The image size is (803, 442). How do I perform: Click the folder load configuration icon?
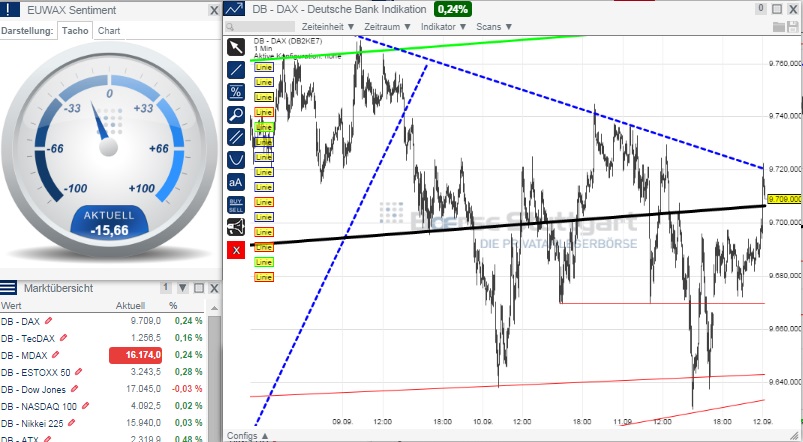[778, 27]
